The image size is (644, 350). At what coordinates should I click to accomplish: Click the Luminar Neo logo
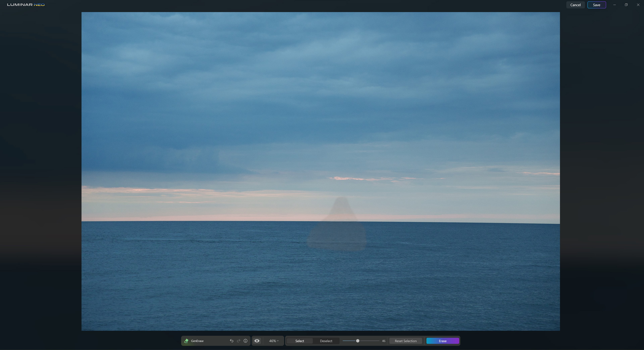coord(26,4)
